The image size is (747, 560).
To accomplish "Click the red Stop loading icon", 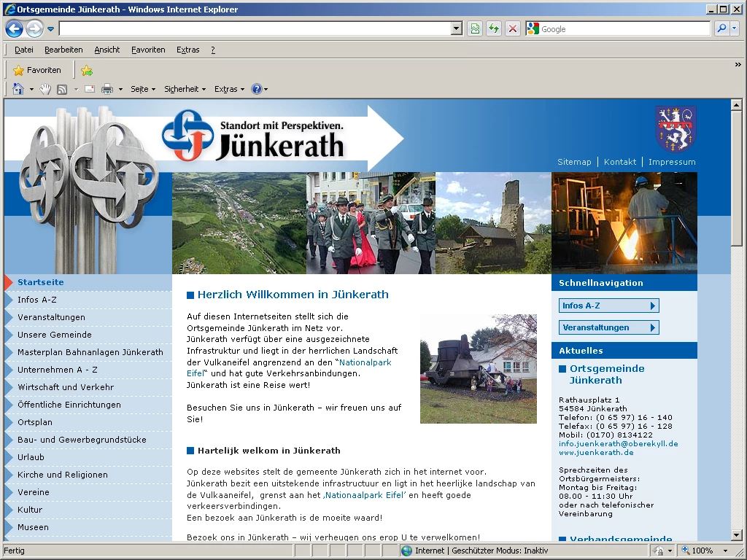I will 513,28.
